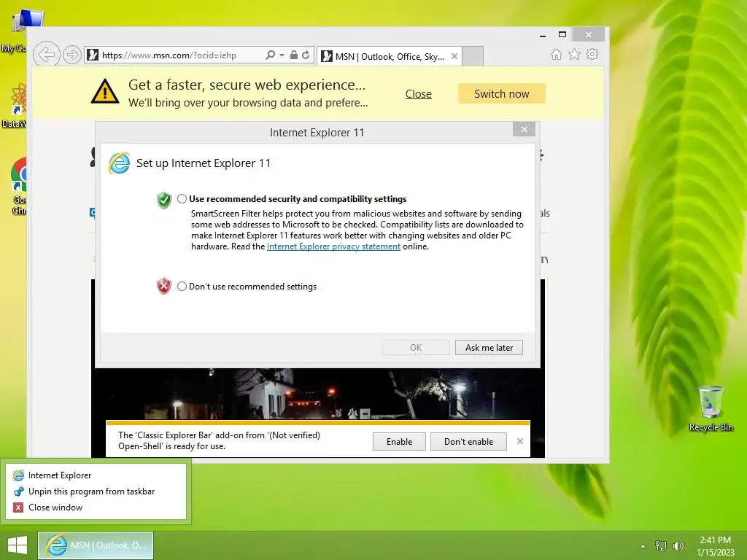The width and height of the screenshot is (747, 560).
Task: Click the Internet Explorer logo in dialog
Action: coord(119,163)
